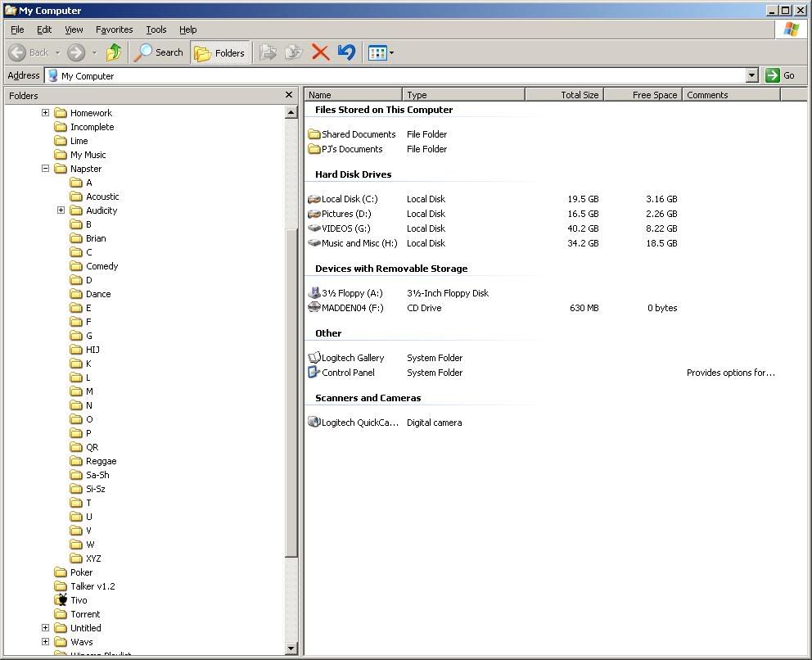Screen dimensions: 812x660
Task: Select the Dance folder in tree
Action: pyautogui.click(x=98, y=294)
